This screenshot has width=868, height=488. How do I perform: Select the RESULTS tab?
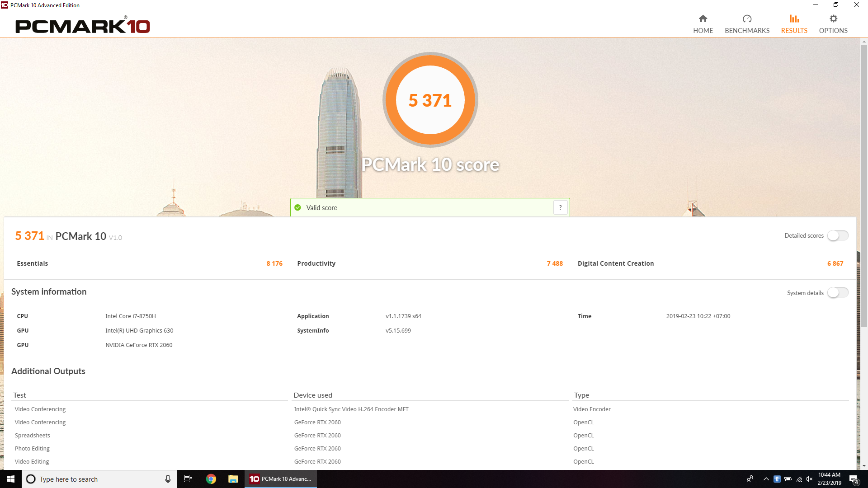(x=794, y=24)
